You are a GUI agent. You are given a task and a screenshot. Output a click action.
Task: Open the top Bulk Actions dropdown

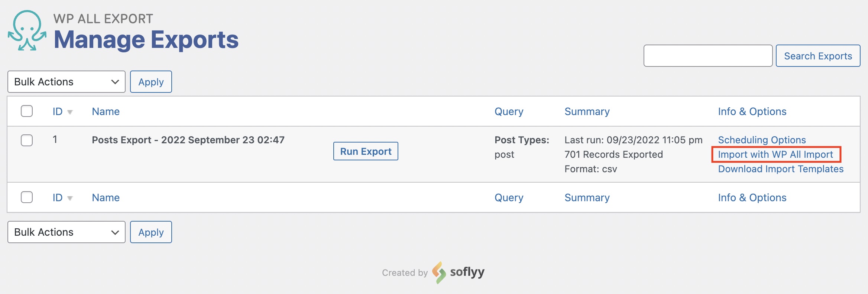tap(67, 82)
